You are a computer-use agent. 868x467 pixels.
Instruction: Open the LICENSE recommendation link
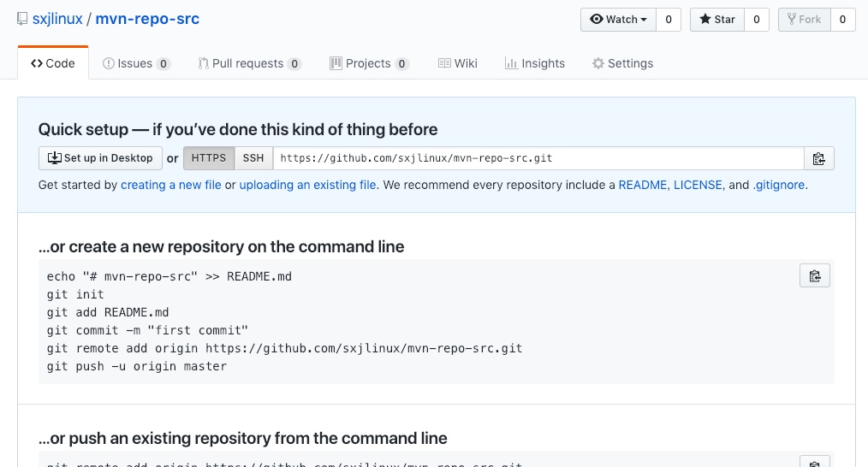(x=698, y=185)
